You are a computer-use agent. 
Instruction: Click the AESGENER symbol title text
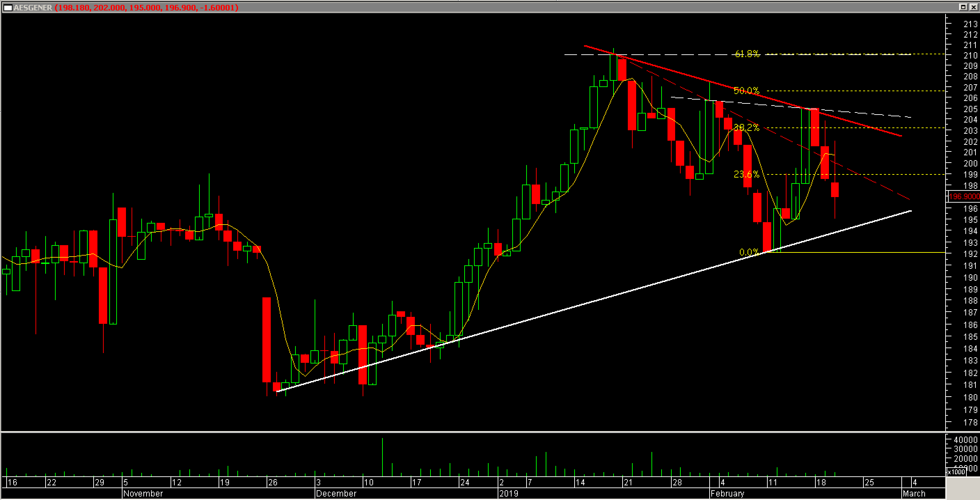(x=33, y=8)
